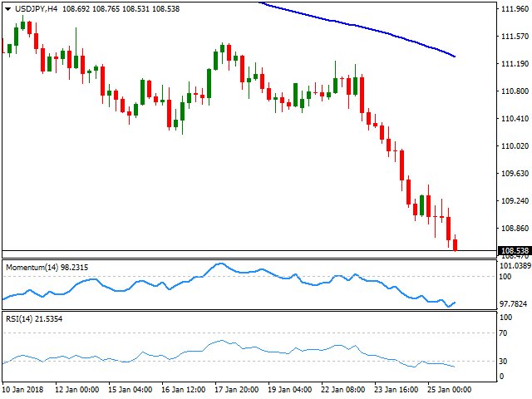
Task: Click the Momentum 100 level label
Action: [x=505, y=277]
